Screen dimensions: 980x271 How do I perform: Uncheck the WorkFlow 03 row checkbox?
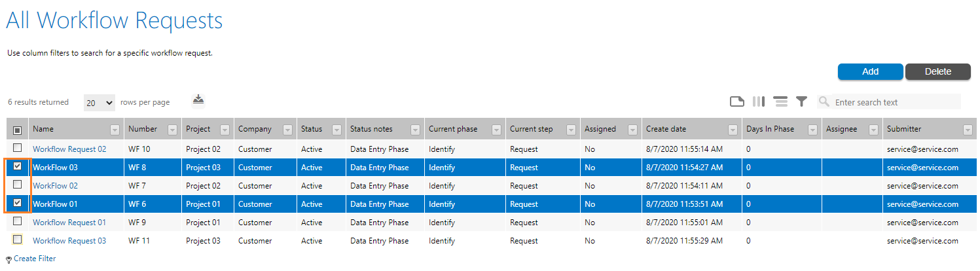coord(18,166)
